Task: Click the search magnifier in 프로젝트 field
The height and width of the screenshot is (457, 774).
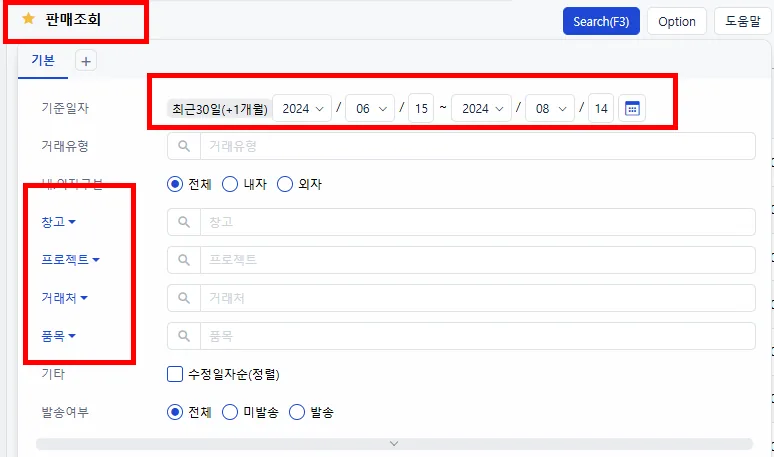Action: point(184,260)
